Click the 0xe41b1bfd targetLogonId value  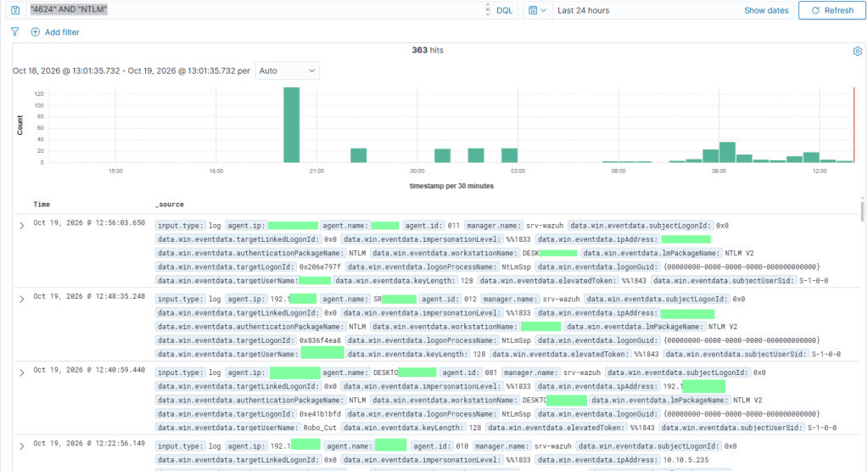(x=320, y=414)
